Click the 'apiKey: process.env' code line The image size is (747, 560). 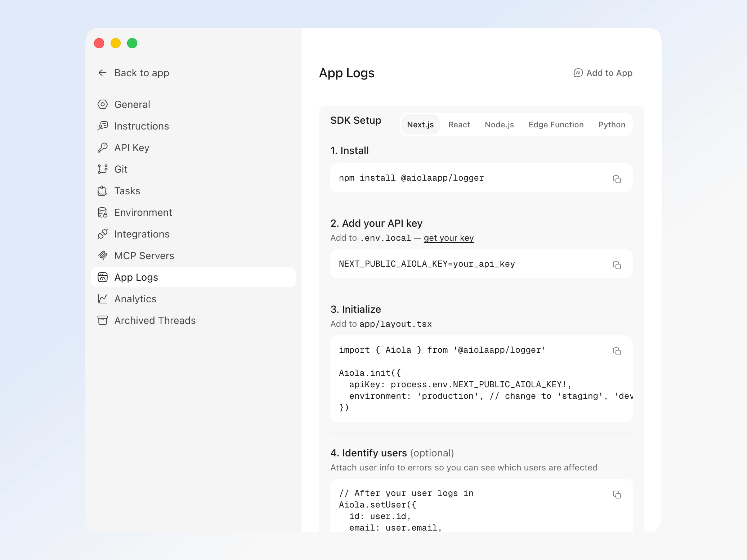pyautogui.click(x=460, y=384)
